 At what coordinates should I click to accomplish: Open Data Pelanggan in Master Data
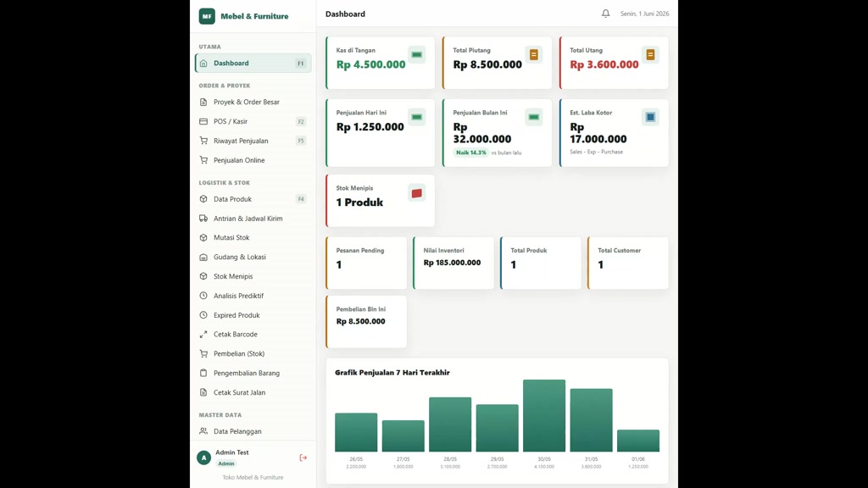[x=253, y=431]
